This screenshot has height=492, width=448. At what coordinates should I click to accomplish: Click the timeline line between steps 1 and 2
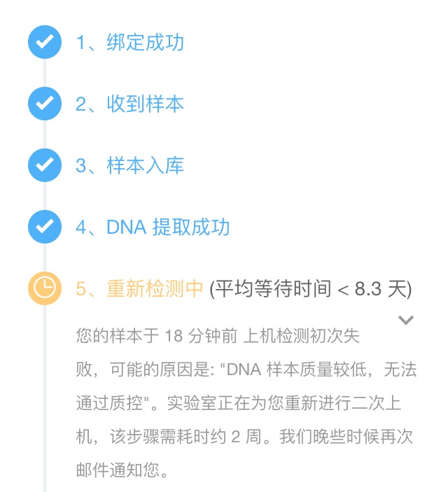[x=45, y=73]
